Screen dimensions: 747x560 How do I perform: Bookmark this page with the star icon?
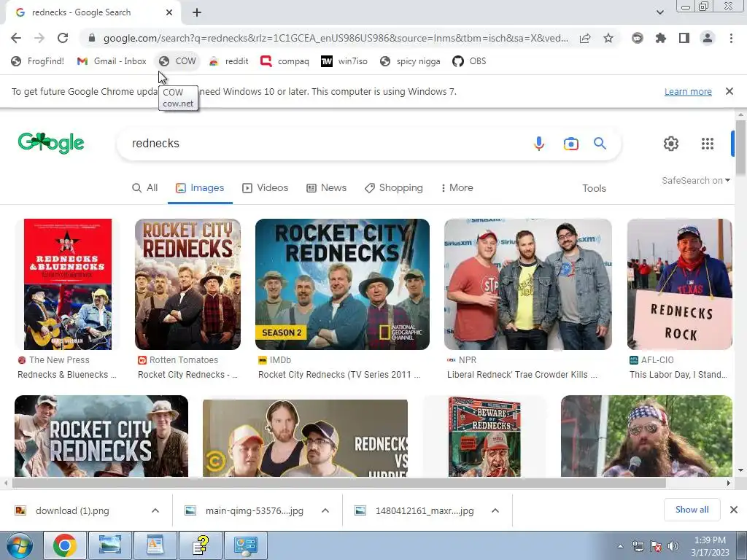pos(608,38)
